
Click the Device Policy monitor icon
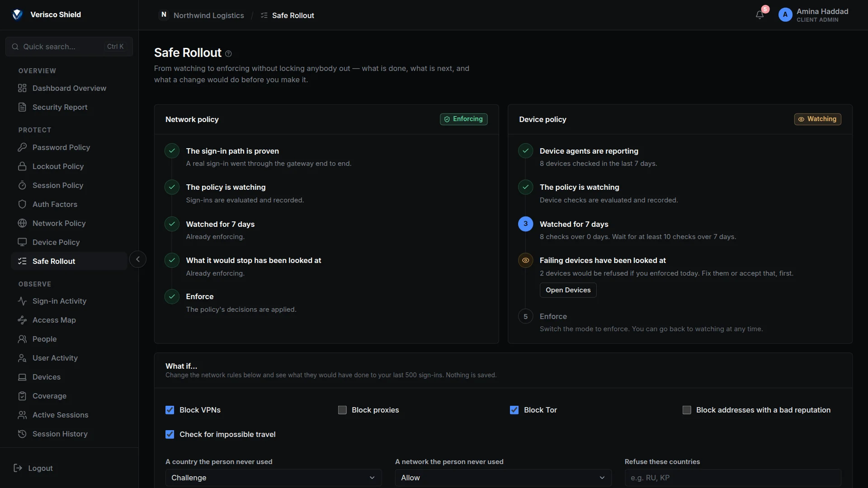tap(22, 242)
